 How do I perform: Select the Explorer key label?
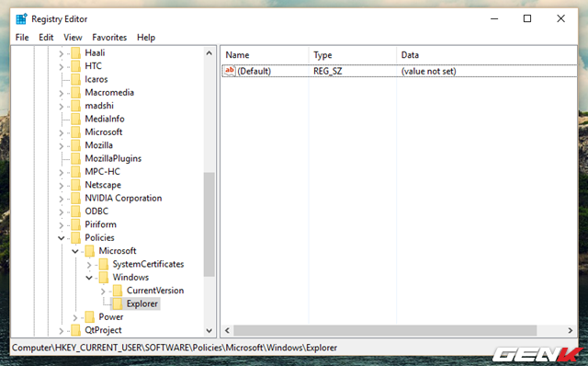coord(142,303)
